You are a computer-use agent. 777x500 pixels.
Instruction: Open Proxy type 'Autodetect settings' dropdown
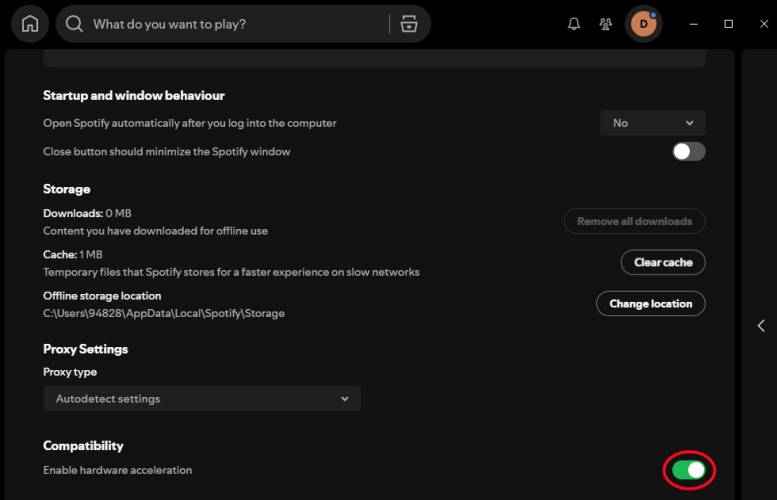(x=202, y=398)
